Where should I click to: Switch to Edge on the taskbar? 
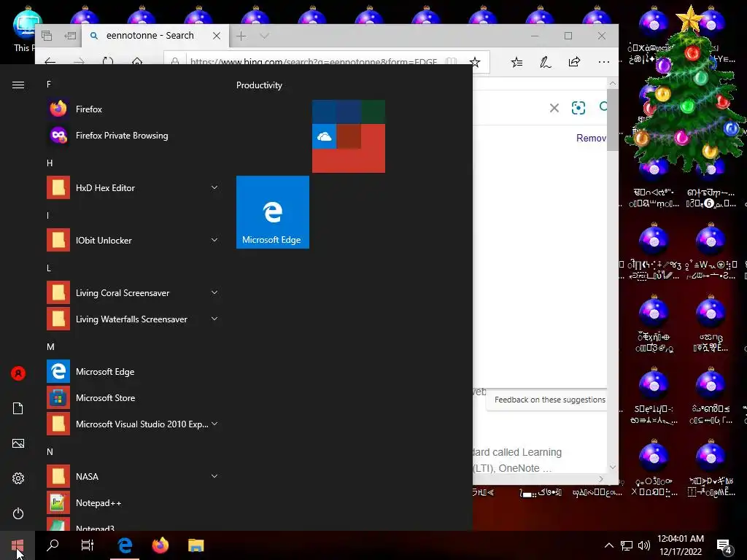125,545
